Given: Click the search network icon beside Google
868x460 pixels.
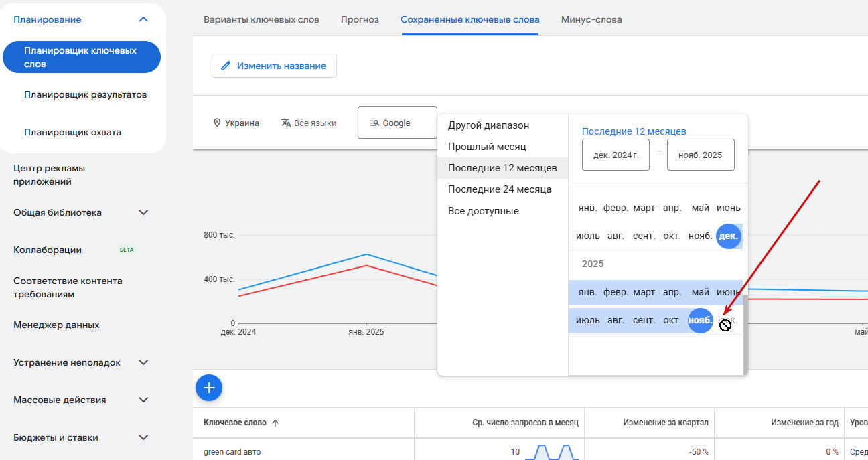Looking at the screenshot, I should (x=375, y=123).
